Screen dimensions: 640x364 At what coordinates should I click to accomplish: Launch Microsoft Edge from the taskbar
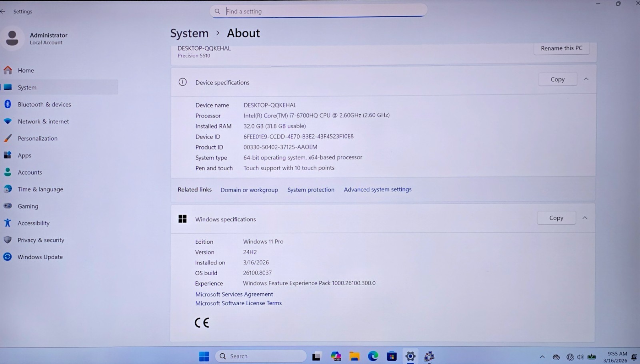pos(373,356)
